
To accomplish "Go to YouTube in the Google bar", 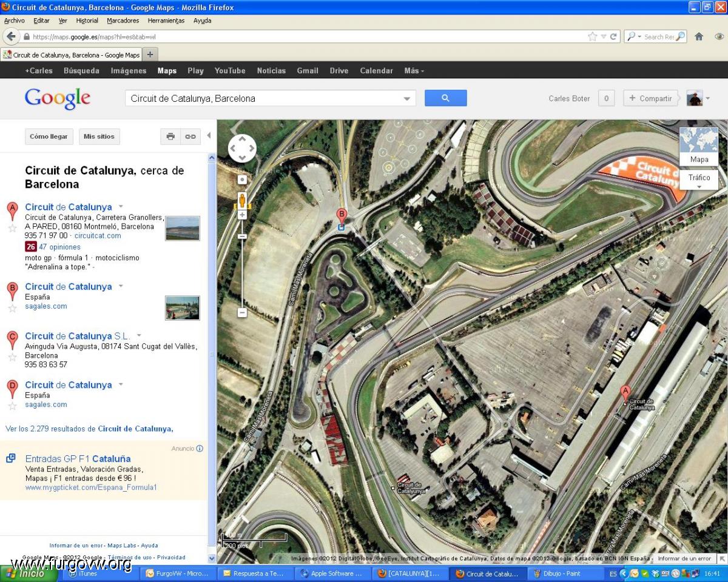I will (x=230, y=71).
